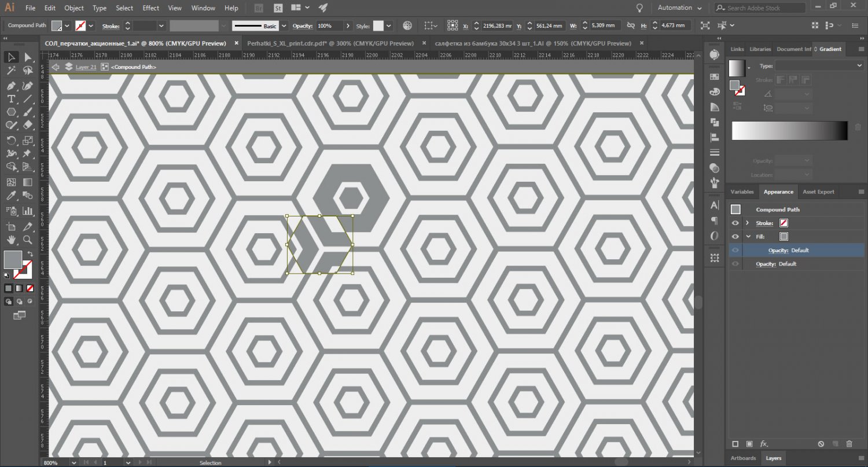Switch to the Asset Export tab
The image size is (868, 467).
(x=818, y=192)
